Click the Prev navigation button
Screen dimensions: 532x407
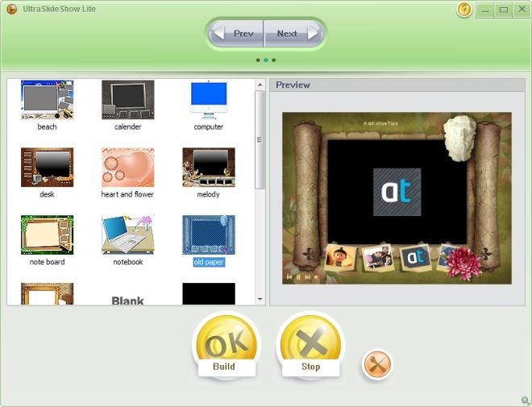point(236,34)
